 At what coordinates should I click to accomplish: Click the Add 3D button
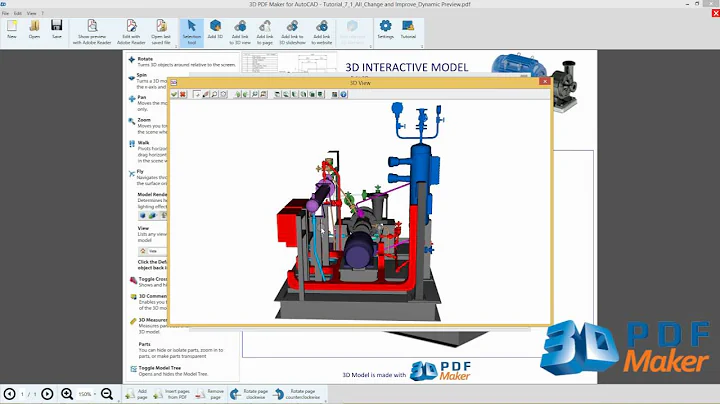click(215, 30)
